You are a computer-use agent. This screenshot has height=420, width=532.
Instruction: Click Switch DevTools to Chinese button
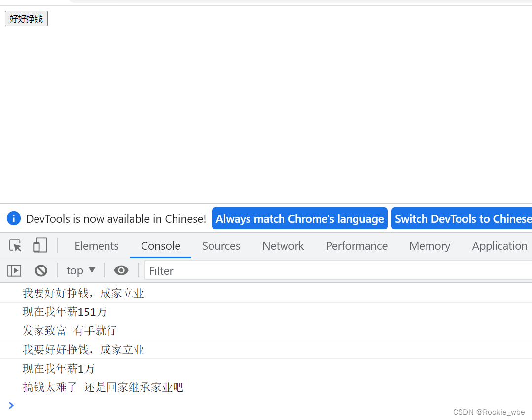pyautogui.click(x=462, y=219)
